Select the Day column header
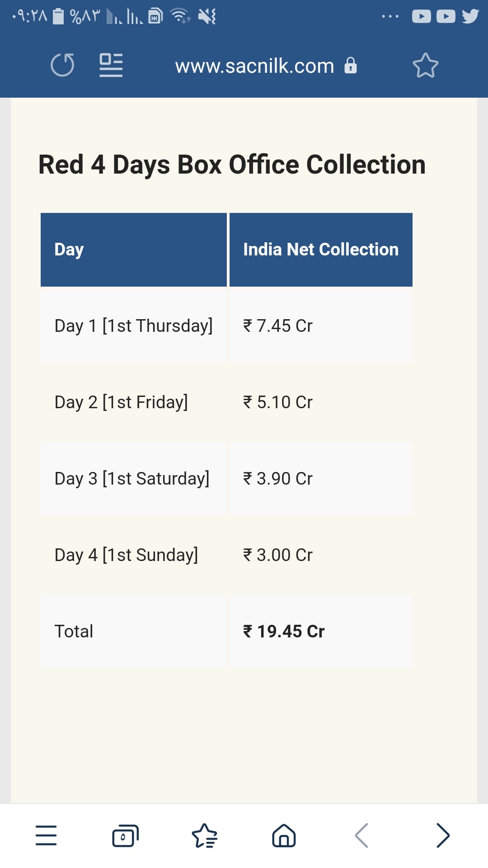Screen dimensions: 488x868 coord(134,250)
